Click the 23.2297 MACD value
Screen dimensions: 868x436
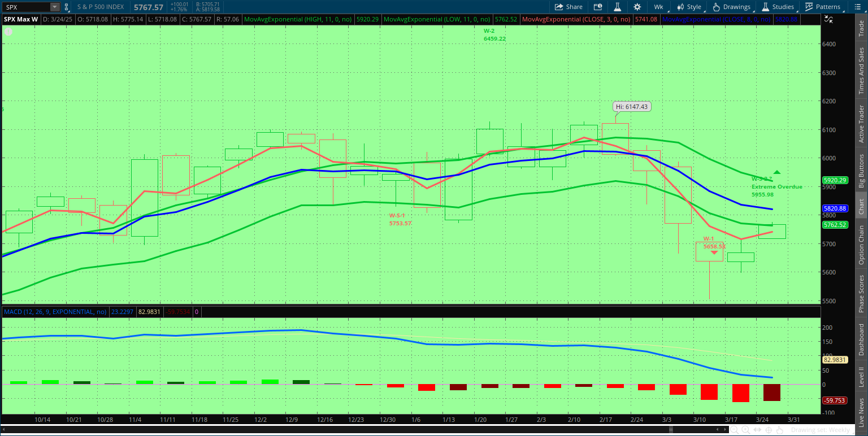(121, 312)
